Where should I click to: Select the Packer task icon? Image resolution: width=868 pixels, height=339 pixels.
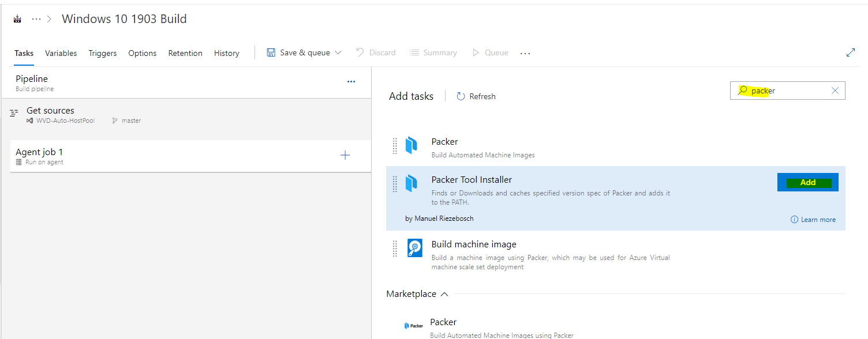[x=412, y=146]
